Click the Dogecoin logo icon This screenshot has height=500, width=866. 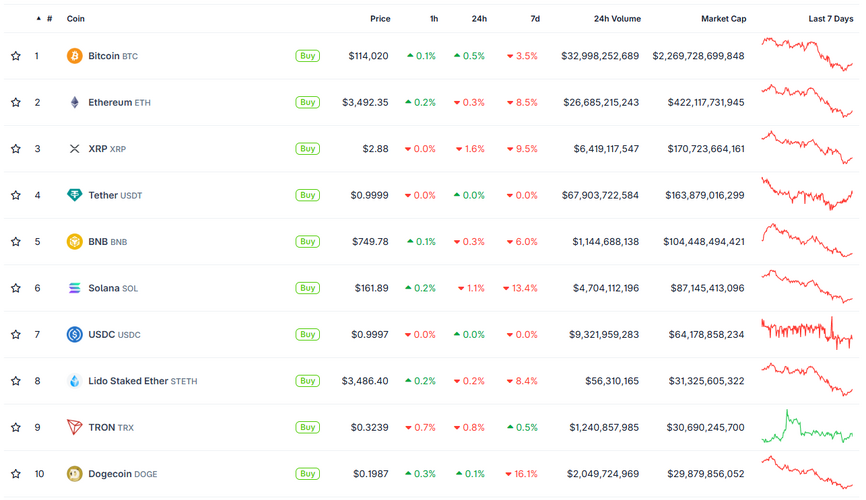click(74, 474)
